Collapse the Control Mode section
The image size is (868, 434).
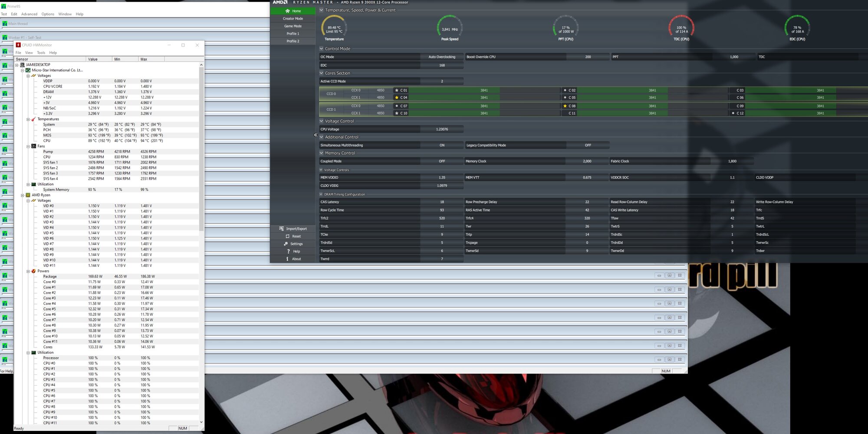pos(322,49)
